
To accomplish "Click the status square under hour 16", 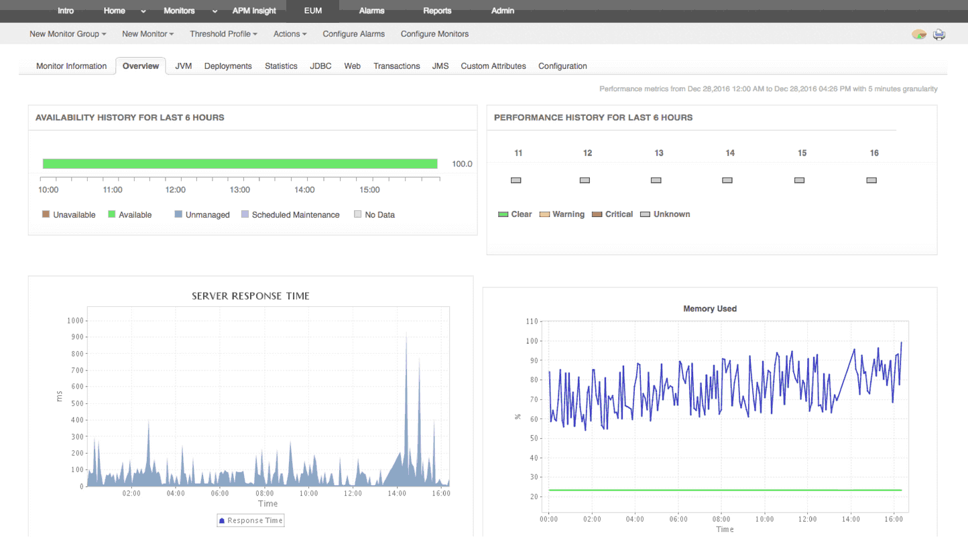I will (871, 180).
